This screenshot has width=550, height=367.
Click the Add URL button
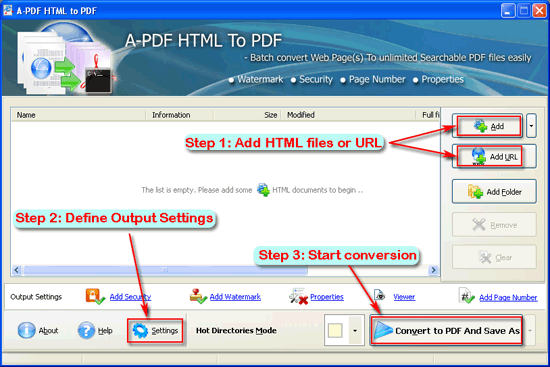click(x=494, y=156)
